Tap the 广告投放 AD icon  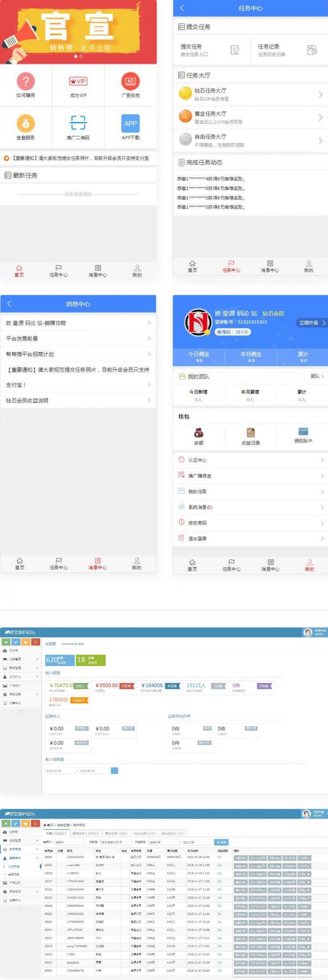pyautogui.click(x=131, y=81)
